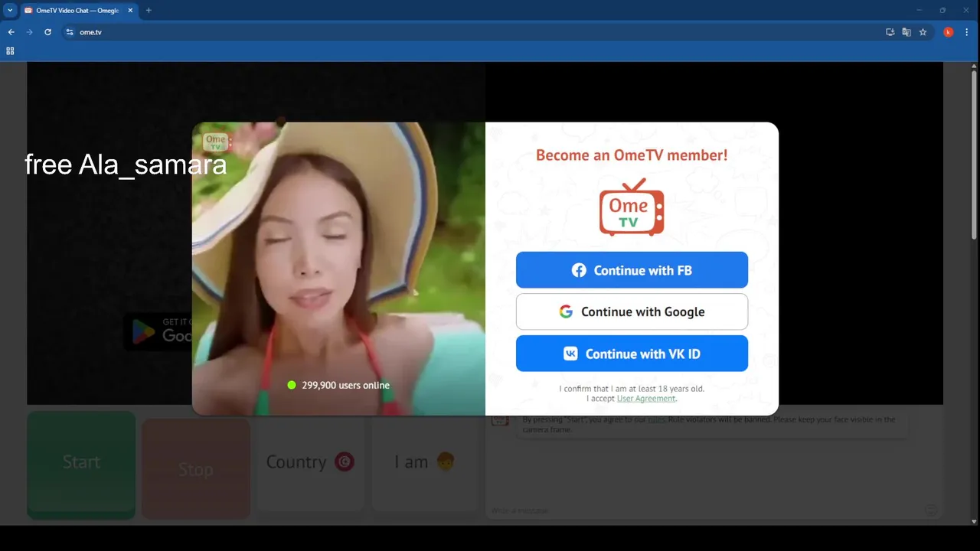The image size is (980, 551).
Task: Click the red Stop button
Action: (x=196, y=468)
